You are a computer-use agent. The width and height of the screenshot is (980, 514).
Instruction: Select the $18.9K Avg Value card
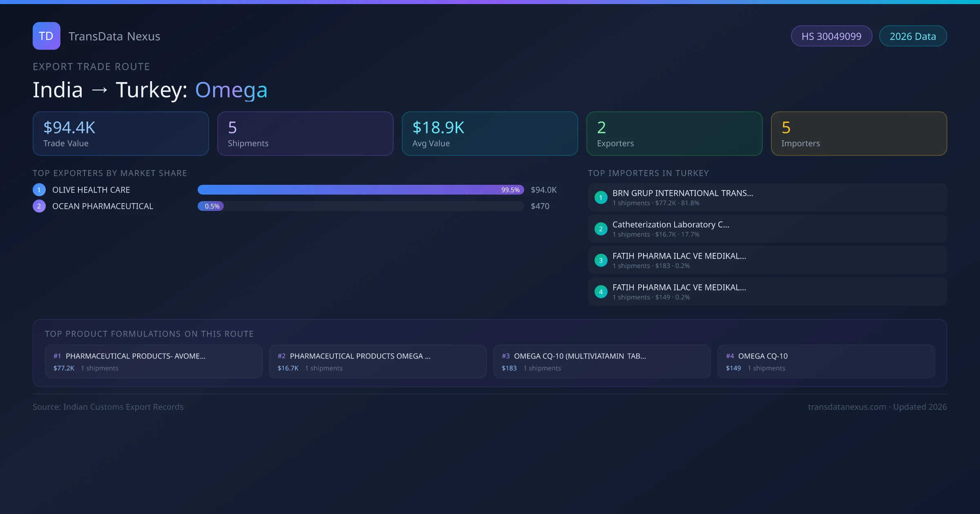[x=490, y=134]
